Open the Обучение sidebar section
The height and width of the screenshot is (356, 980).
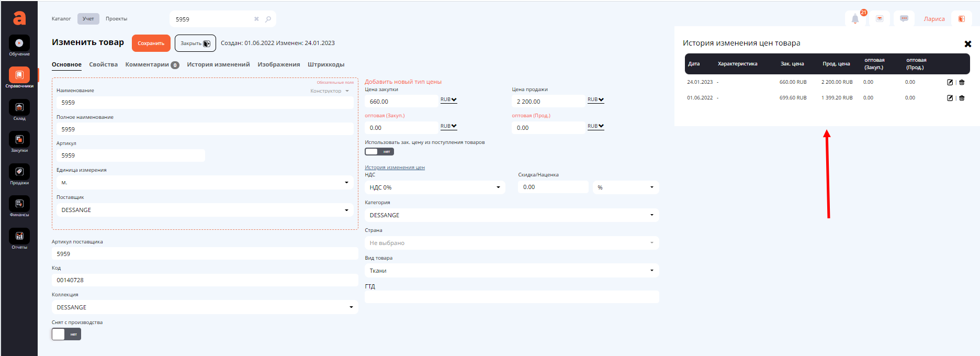[19, 43]
